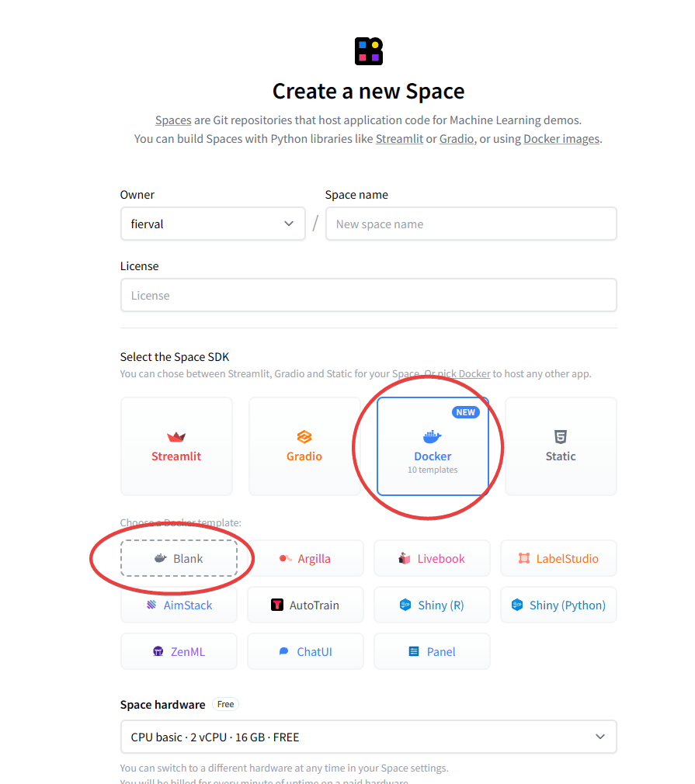The height and width of the screenshot is (784, 695).
Task: Choose the Gradio SDK card
Action: [x=304, y=446]
